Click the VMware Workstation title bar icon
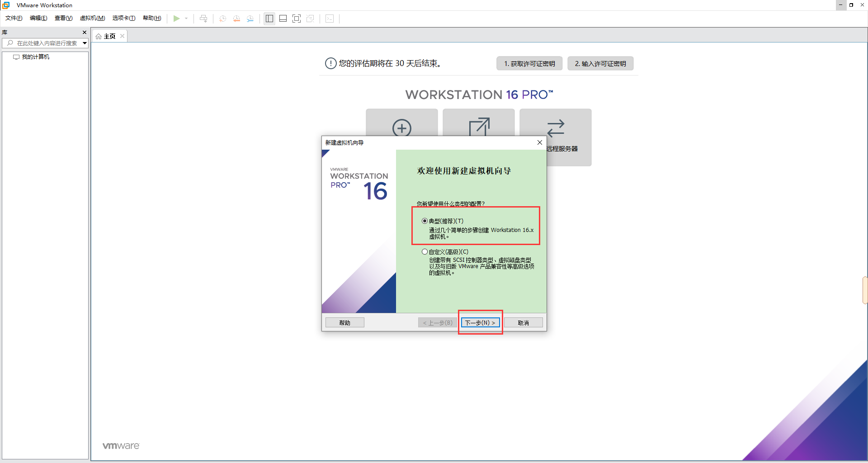The image size is (868, 463). point(6,5)
